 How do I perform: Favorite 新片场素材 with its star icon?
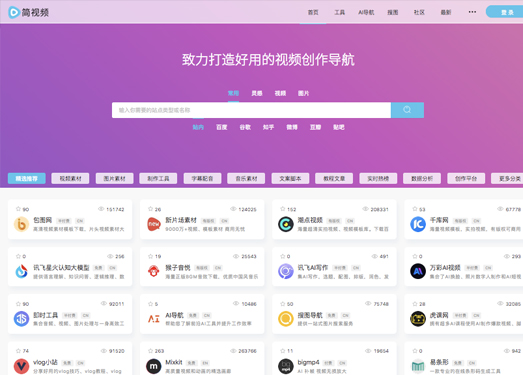[150, 209]
